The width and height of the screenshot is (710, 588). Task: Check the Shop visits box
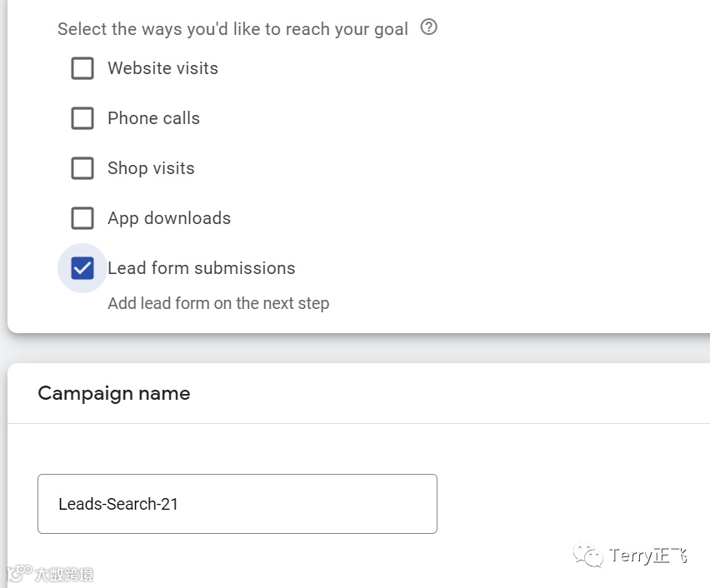(82, 168)
